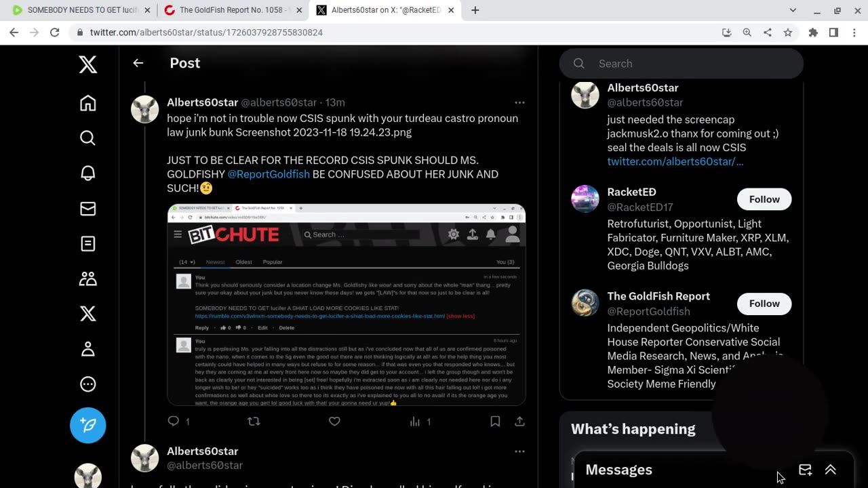Bookmark this tab with the star icon
Viewport: 868px width, 488px height.
pos(788,33)
